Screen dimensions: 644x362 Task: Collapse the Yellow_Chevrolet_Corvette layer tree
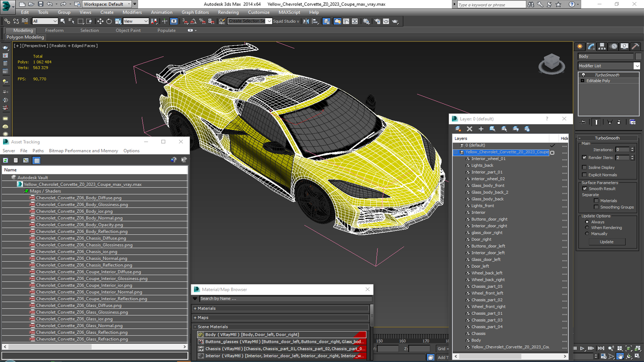click(x=456, y=152)
